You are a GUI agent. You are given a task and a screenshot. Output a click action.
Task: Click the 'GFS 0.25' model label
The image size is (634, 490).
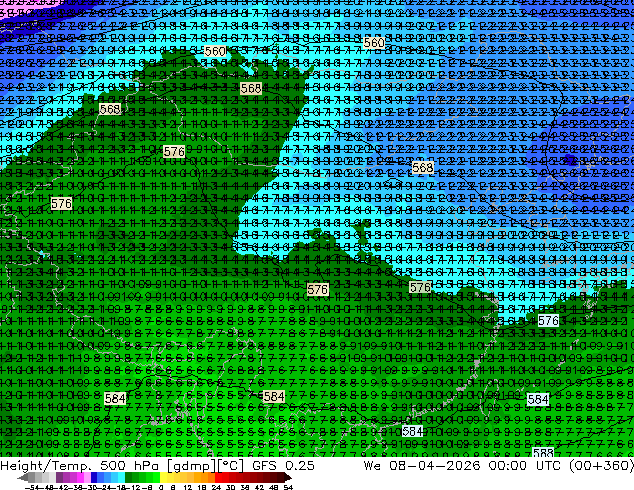click(283, 466)
